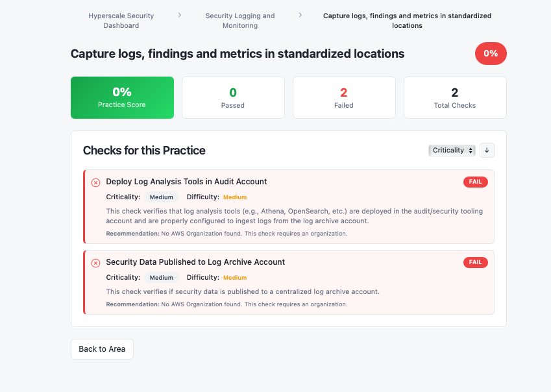This screenshot has height=392, width=551.
Task: Open the Criticality sort dropdown
Action: click(x=452, y=150)
